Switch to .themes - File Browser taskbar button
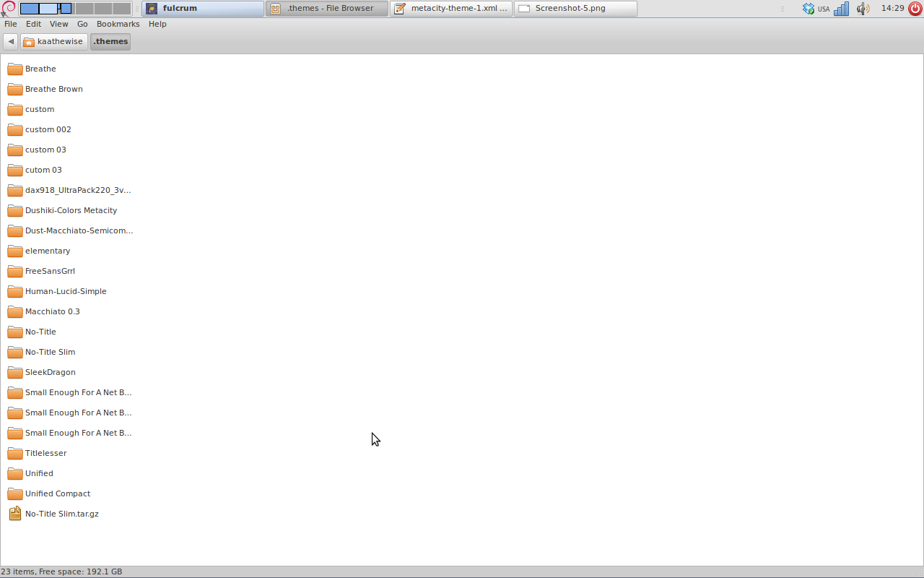924x578 pixels. click(327, 9)
